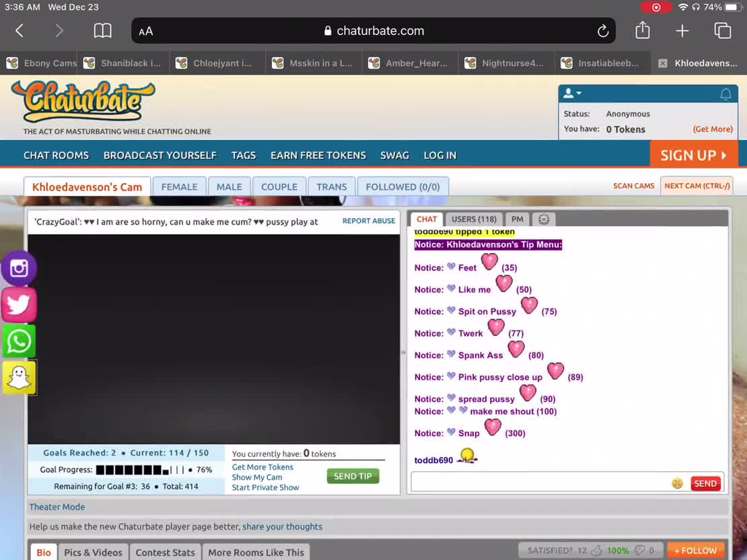Open the emoji picker in chat
The image size is (747, 560).
[677, 483]
